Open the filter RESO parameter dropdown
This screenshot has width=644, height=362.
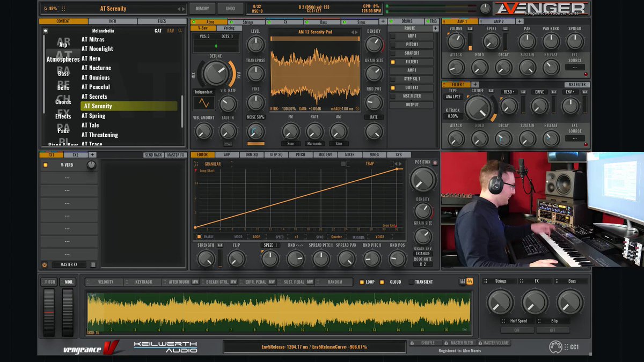509,92
